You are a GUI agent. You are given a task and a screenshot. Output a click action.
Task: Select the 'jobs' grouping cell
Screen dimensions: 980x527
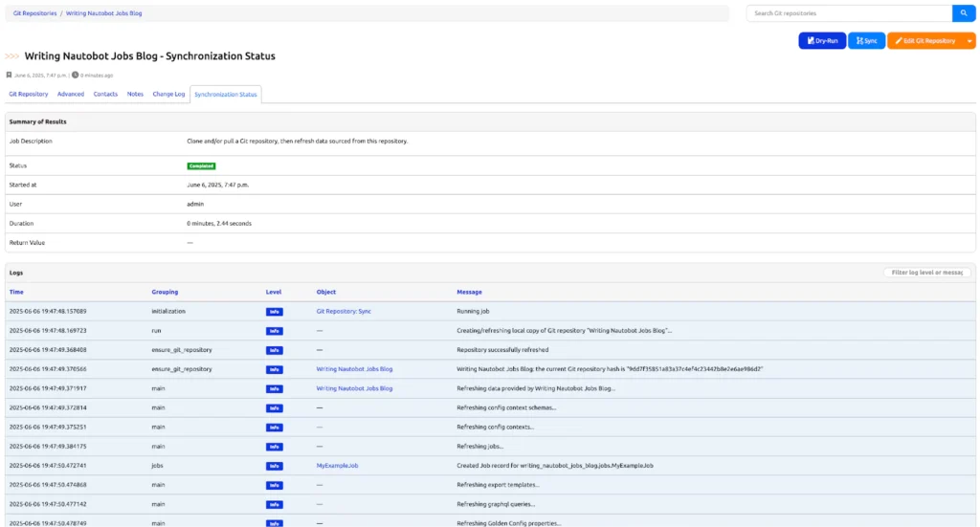click(x=158, y=465)
